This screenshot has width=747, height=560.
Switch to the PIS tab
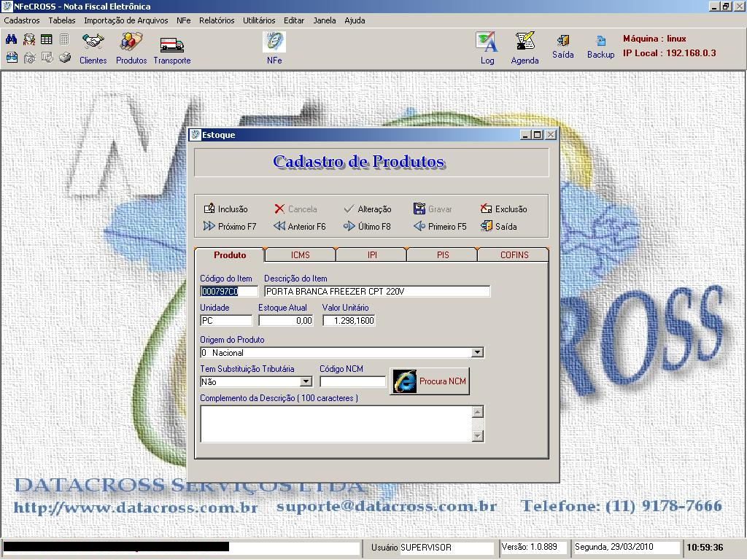[x=443, y=254]
